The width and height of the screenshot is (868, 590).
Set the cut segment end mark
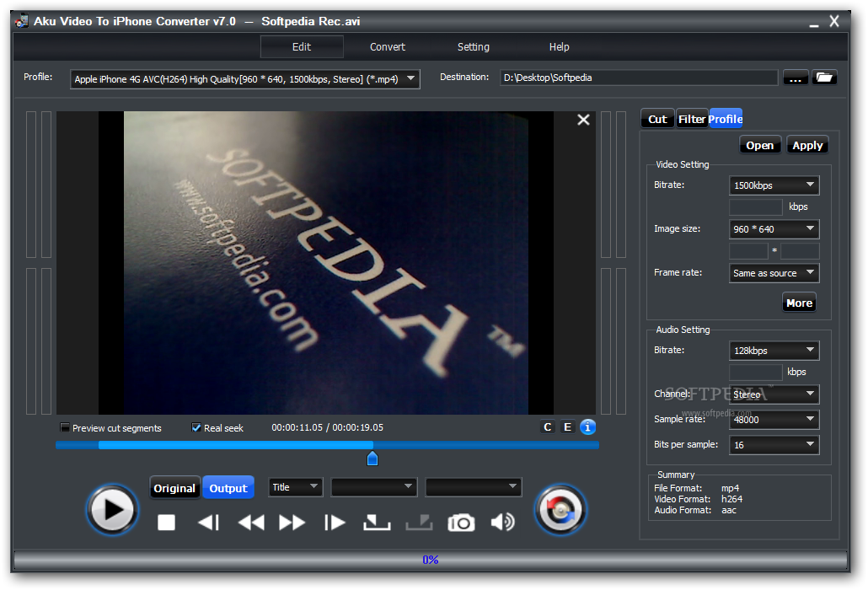click(x=419, y=523)
